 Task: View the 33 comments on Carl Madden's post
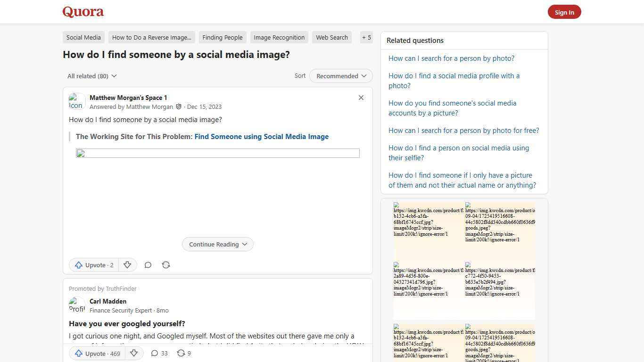[159, 353]
